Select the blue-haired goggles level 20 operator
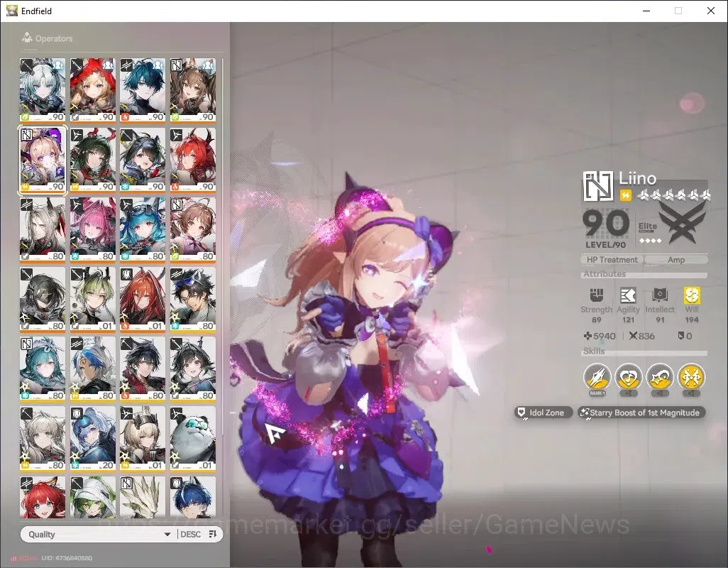Screen dimensions: 728x568 [x=92, y=438]
